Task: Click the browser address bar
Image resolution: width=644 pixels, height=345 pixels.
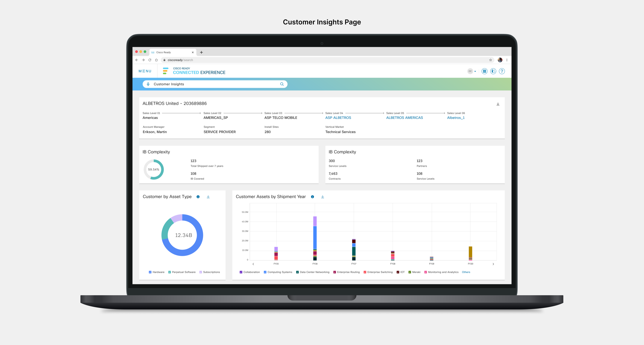Action: coord(328,60)
